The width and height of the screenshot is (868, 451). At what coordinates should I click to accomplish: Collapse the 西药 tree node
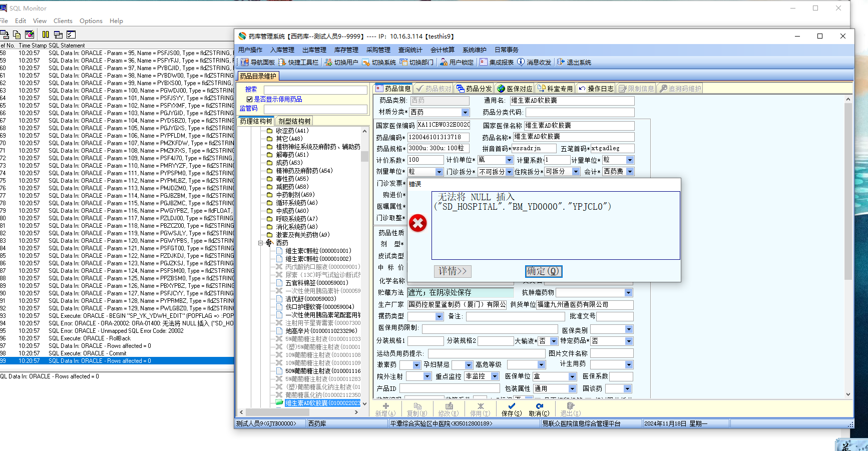pos(261,243)
